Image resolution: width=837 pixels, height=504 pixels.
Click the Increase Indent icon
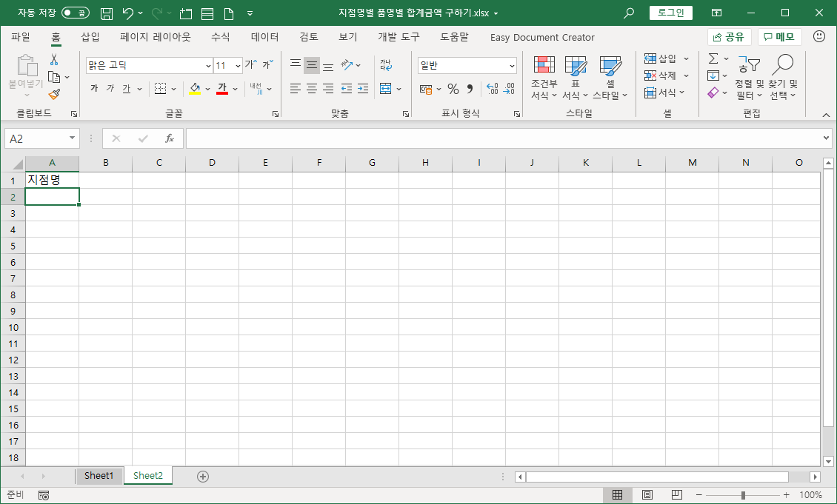pyautogui.click(x=363, y=89)
